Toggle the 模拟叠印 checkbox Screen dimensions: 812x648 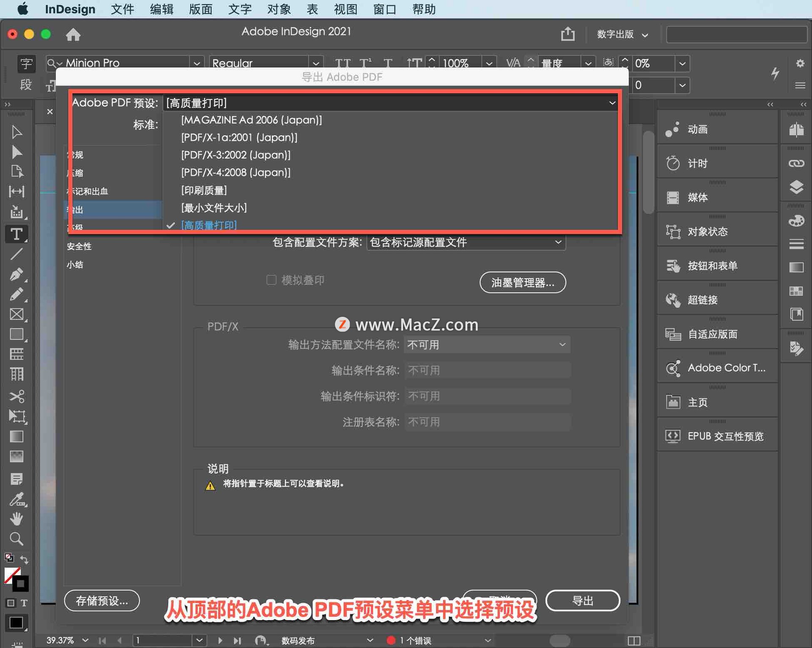272,280
